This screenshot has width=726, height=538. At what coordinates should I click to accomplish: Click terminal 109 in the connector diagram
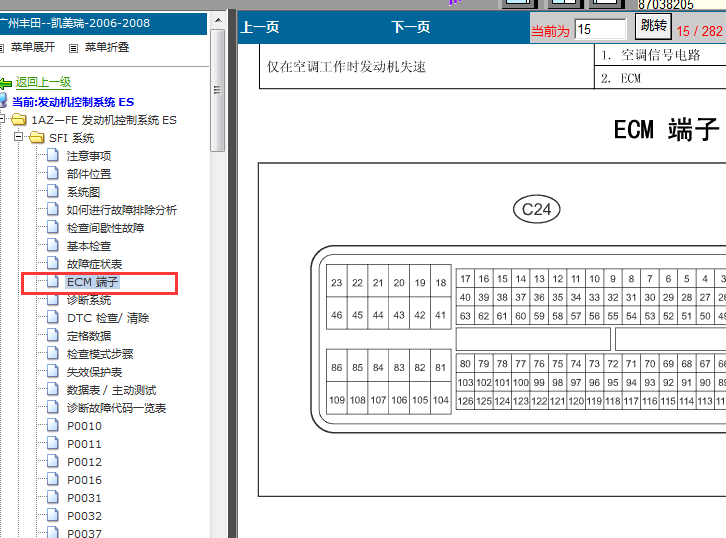(x=337, y=400)
